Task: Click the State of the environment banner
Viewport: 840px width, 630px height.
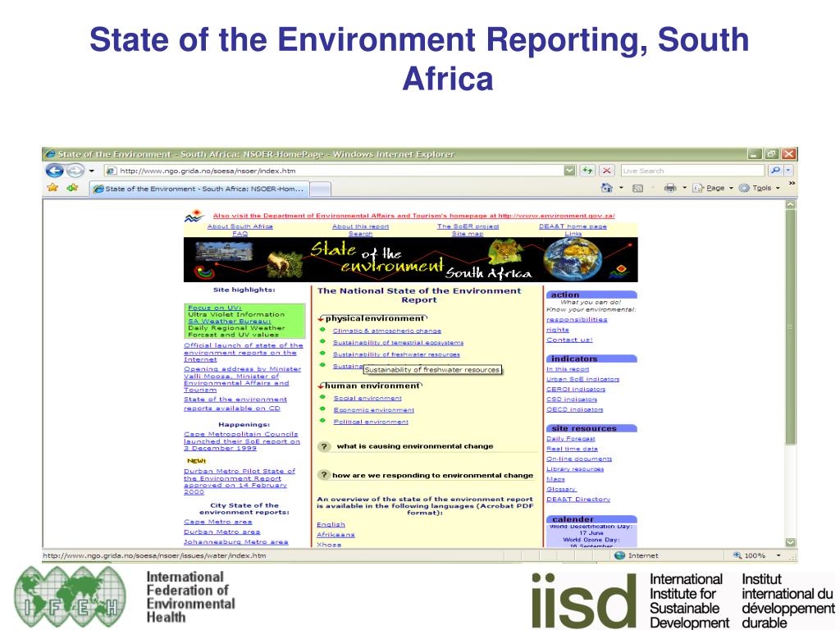Action: click(410, 259)
